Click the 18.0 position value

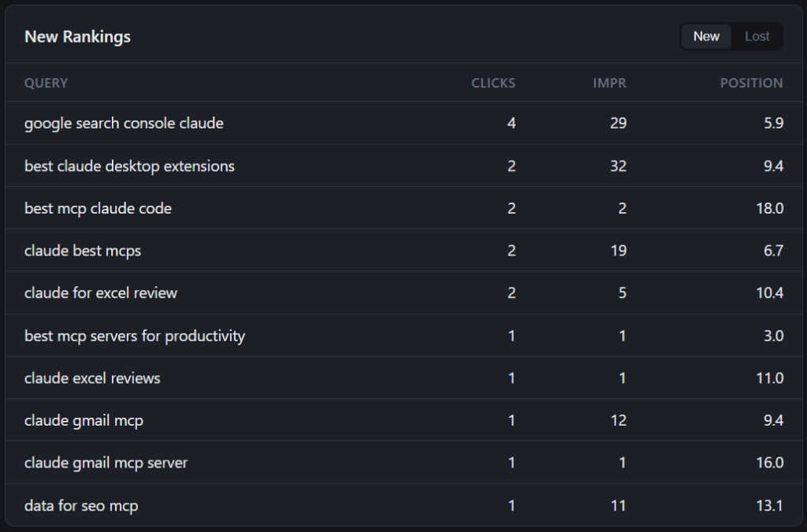pos(769,209)
